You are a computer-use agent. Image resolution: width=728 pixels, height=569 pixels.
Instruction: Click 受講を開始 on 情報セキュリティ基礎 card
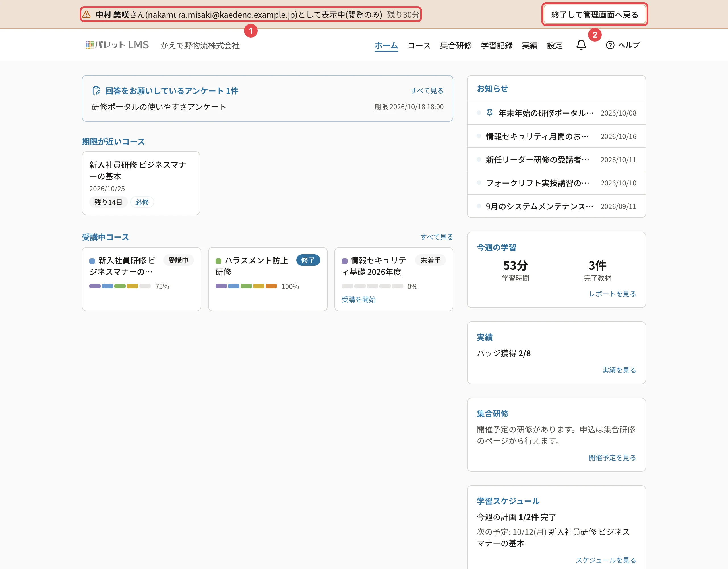tap(358, 300)
